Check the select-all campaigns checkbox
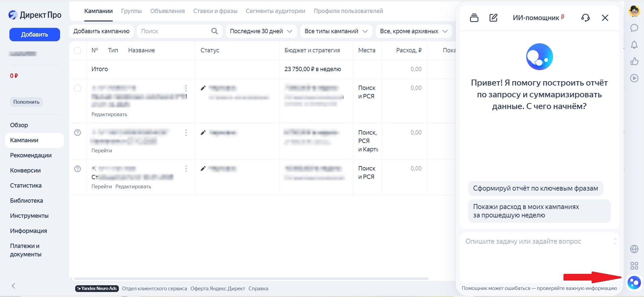 (78, 51)
